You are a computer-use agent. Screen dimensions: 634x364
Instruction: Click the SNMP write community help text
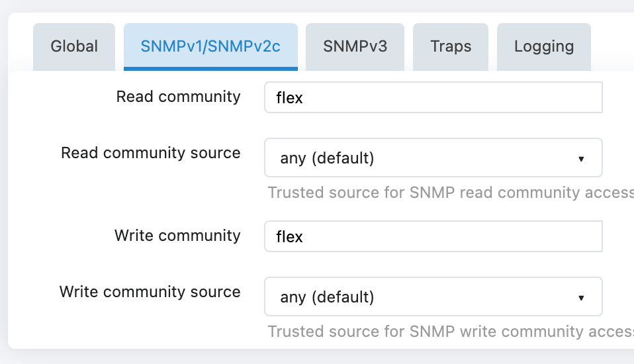tap(450, 332)
